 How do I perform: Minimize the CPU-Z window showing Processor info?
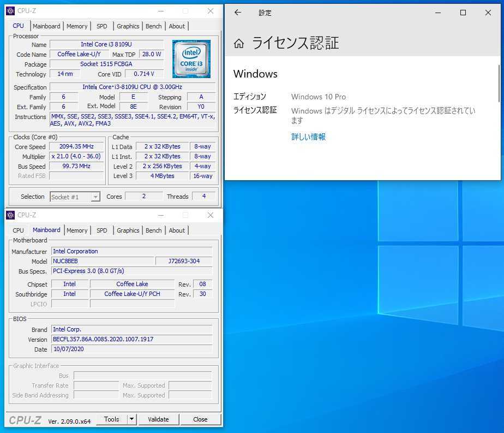[x=161, y=11]
